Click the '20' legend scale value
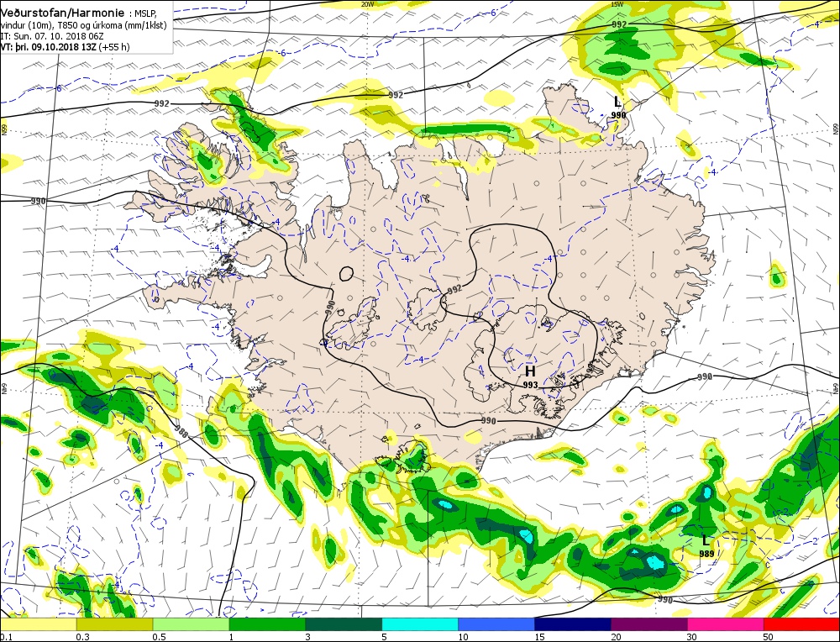 pyautogui.click(x=616, y=637)
